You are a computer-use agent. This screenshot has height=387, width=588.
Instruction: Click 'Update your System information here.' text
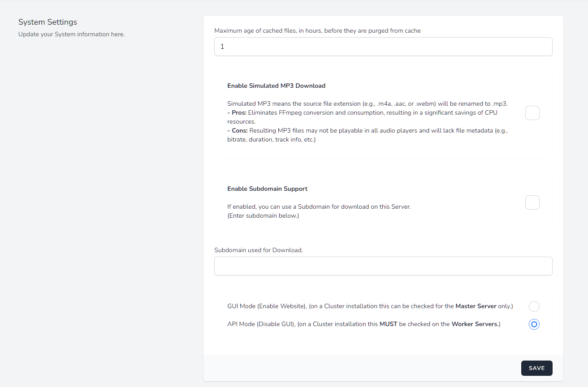[x=71, y=34]
